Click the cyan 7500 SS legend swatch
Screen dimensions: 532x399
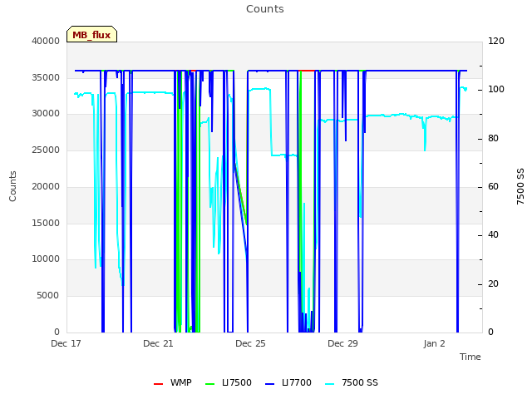tap(330, 384)
